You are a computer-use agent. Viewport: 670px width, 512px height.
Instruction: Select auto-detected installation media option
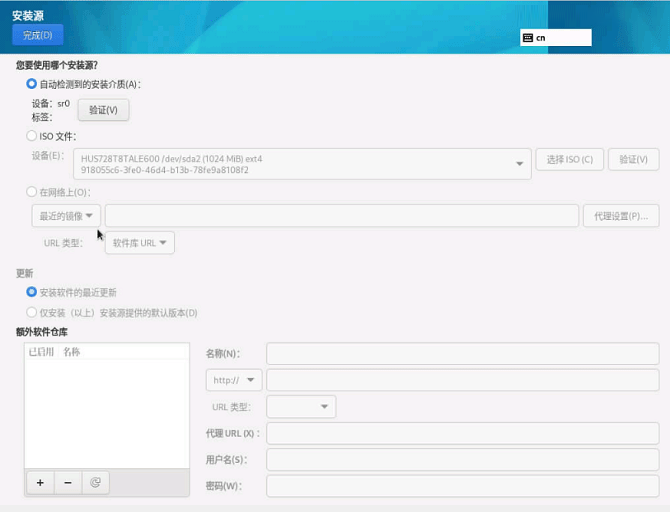point(32,84)
